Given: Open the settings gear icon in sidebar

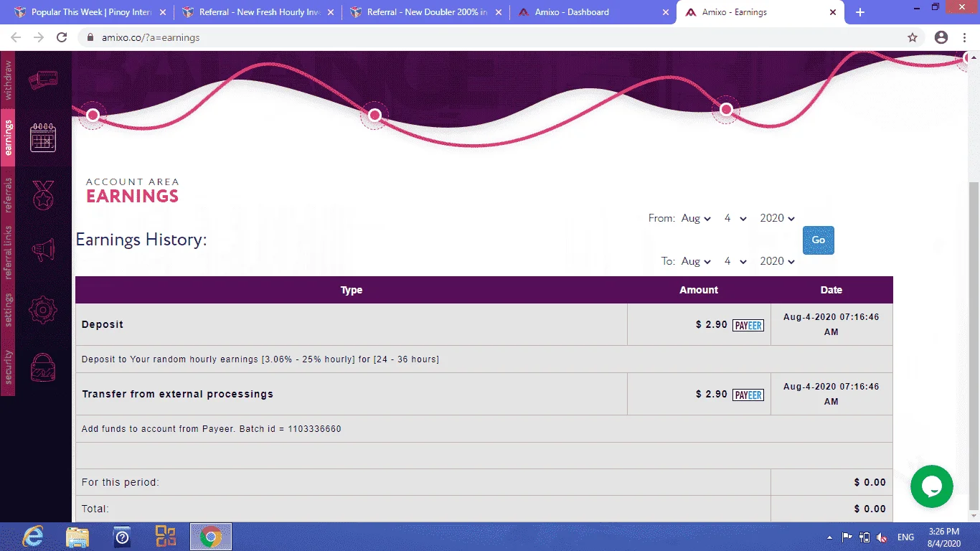Looking at the screenshot, I should point(43,310).
